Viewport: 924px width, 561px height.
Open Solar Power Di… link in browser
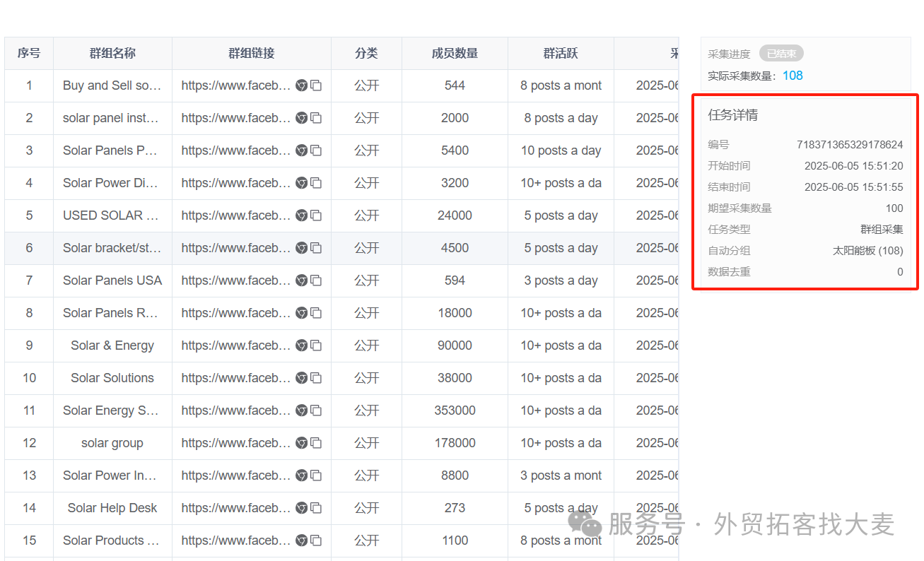[302, 183]
